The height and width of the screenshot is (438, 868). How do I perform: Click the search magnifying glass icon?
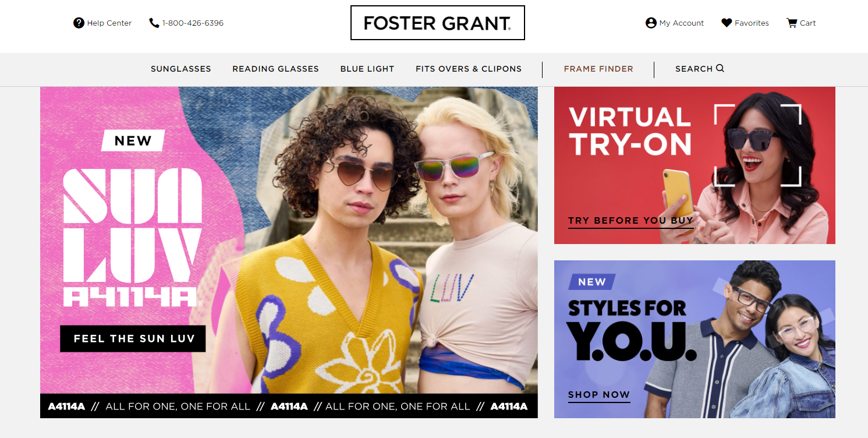point(720,68)
